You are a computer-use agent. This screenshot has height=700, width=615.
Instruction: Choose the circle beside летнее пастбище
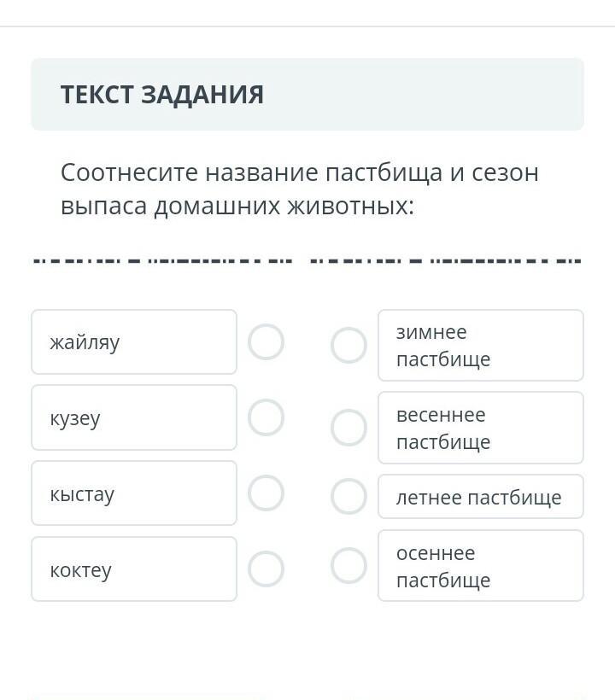(348, 497)
